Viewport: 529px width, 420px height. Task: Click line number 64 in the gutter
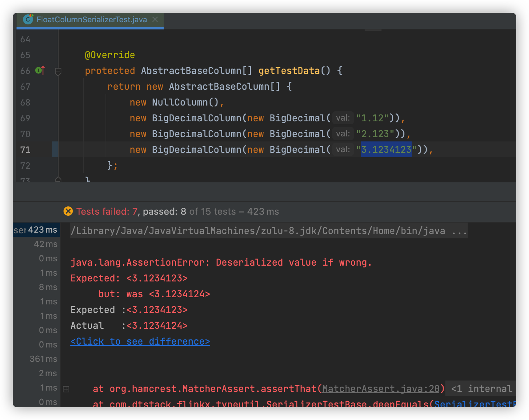click(25, 39)
